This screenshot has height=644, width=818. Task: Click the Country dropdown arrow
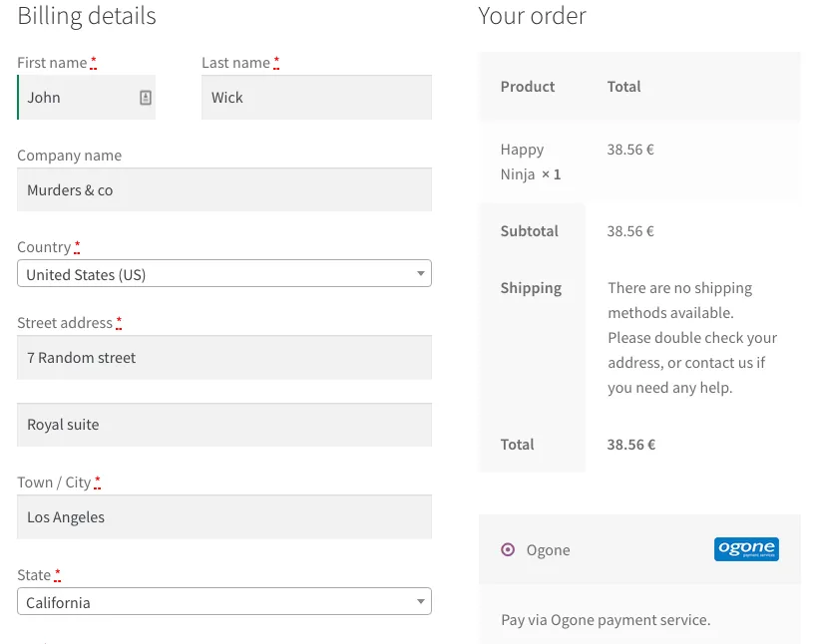(421, 273)
